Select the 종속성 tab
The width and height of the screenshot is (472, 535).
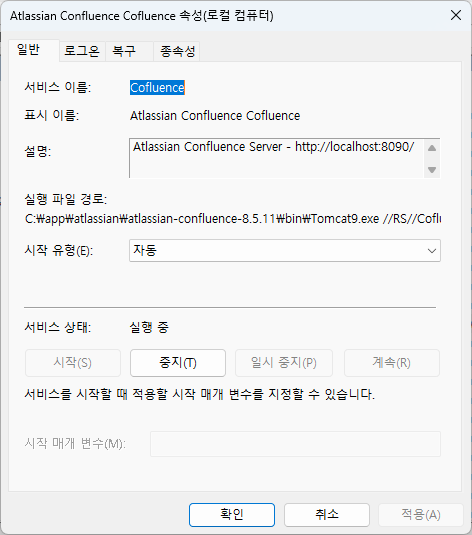(177, 51)
